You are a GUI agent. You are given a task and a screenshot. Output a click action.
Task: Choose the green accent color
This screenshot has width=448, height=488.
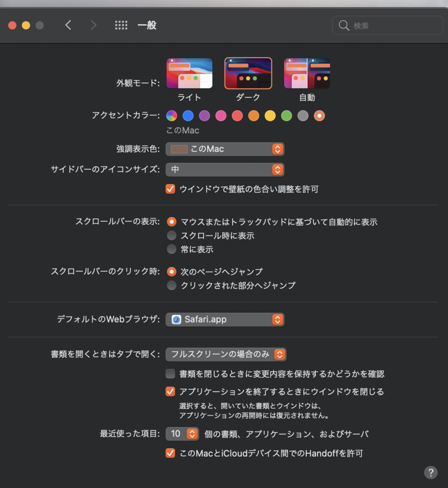point(286,116)
